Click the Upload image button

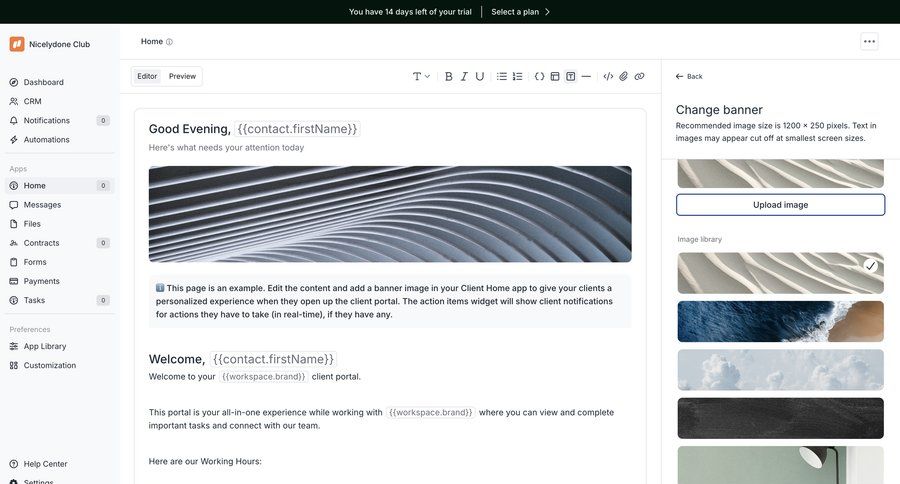781,205
